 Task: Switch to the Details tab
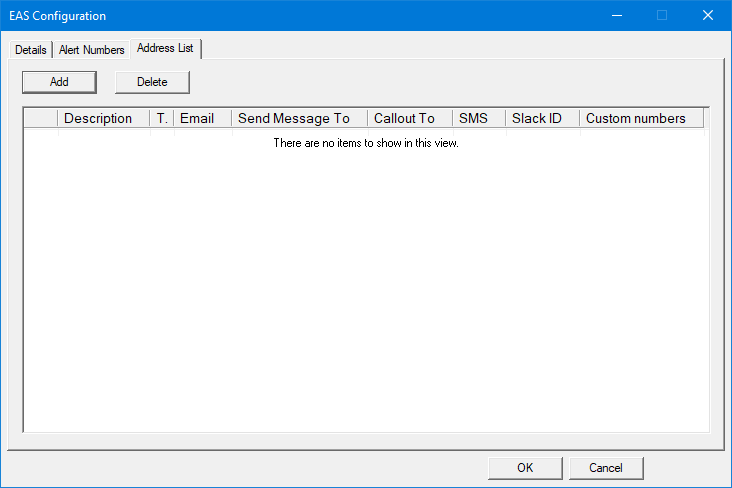[30, 50]
